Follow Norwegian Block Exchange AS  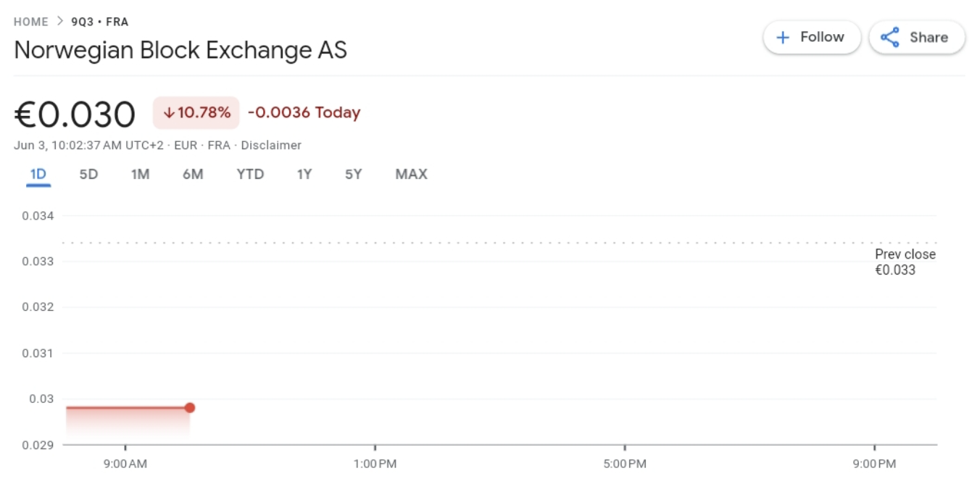pos(812,38)
